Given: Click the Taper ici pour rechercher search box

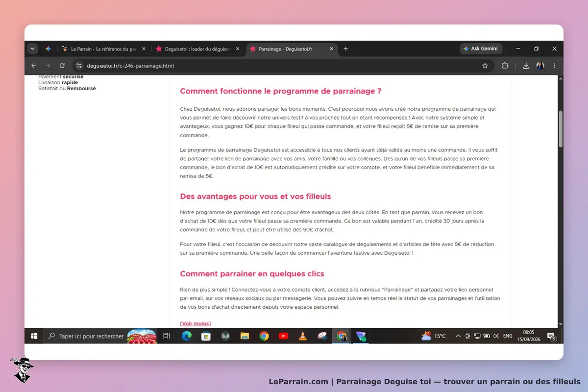Looking at the screenshot, I should pos(100,336).
